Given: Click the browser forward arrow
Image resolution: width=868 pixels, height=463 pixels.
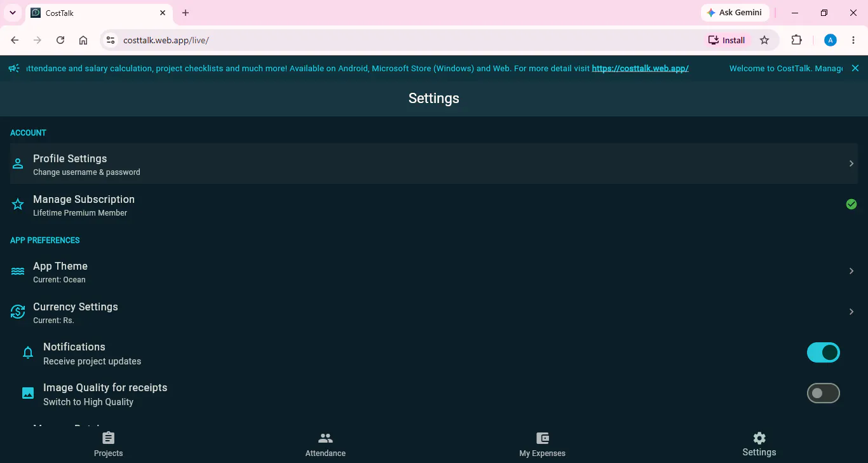Looking at the screenshot, I should (37, 40).
